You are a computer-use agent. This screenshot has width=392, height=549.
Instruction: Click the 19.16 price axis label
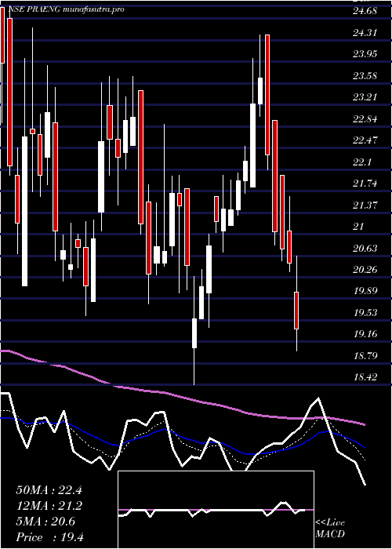coord(365,334)
